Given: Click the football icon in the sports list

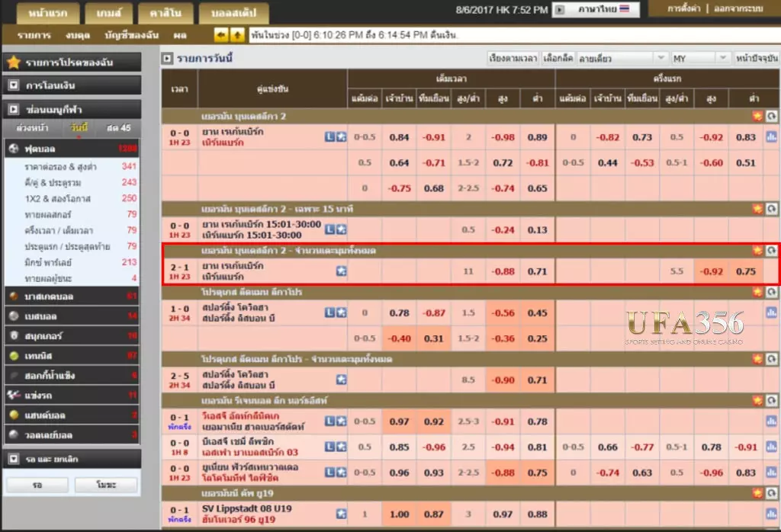Looking at the screenshot, I should click(x=13, y=149).
